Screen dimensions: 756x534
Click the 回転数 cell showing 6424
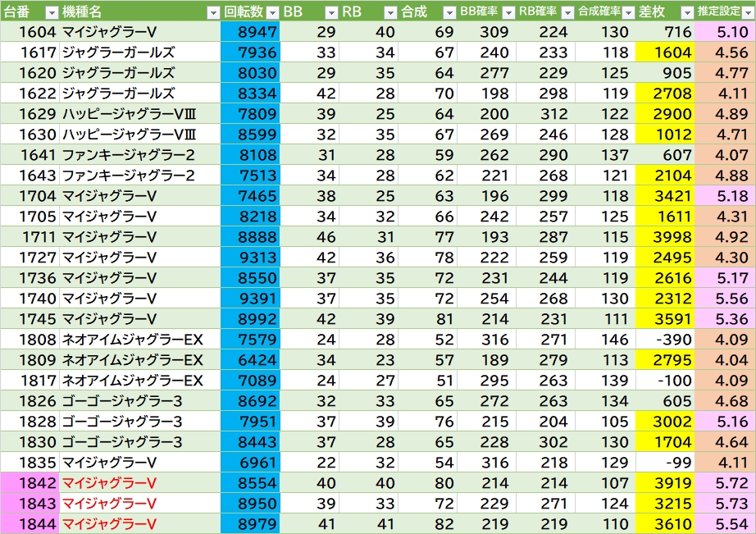tap(250, 359)
